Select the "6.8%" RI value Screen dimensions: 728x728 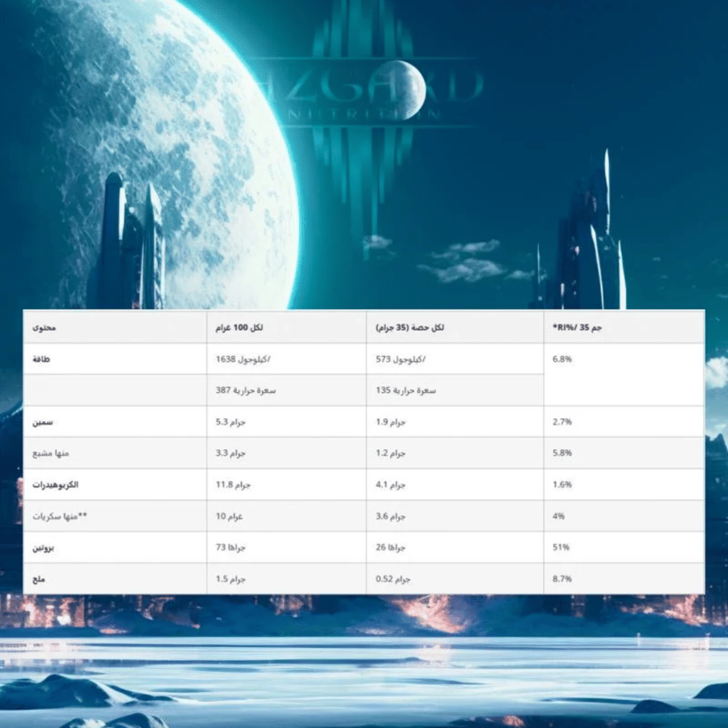(562, 359)
